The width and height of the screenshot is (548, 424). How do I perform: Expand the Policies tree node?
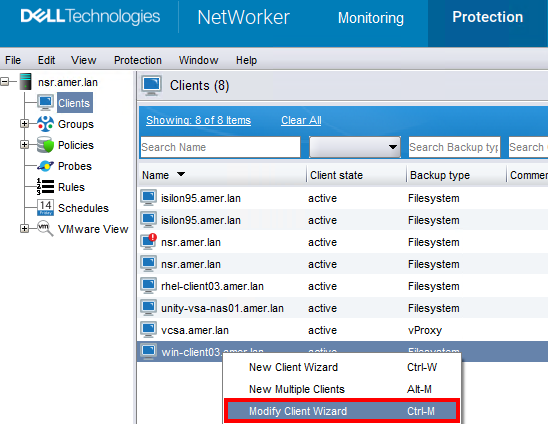coord(24,145)
